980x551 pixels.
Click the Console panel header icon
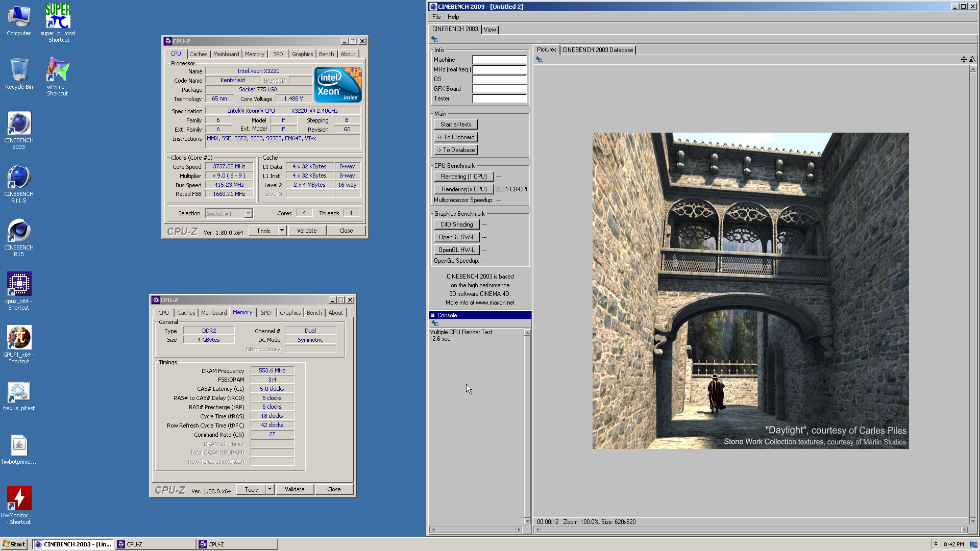(x=433, y=315)
